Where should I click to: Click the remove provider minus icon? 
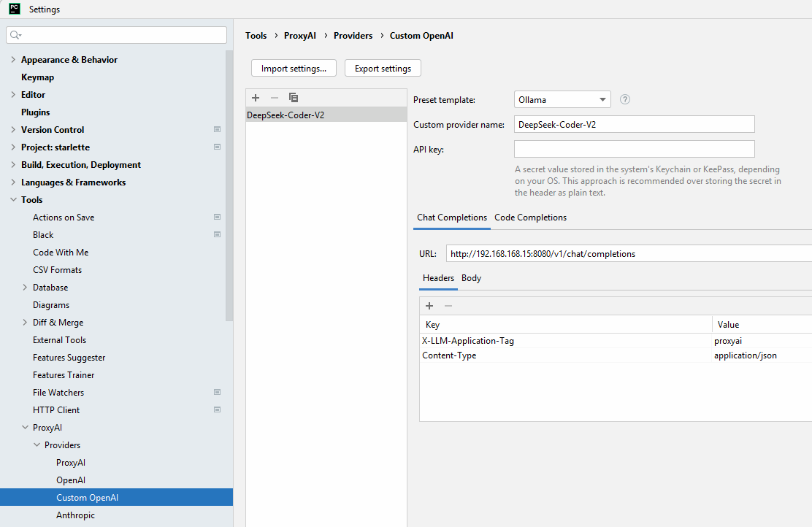click(x=275, y=98)
